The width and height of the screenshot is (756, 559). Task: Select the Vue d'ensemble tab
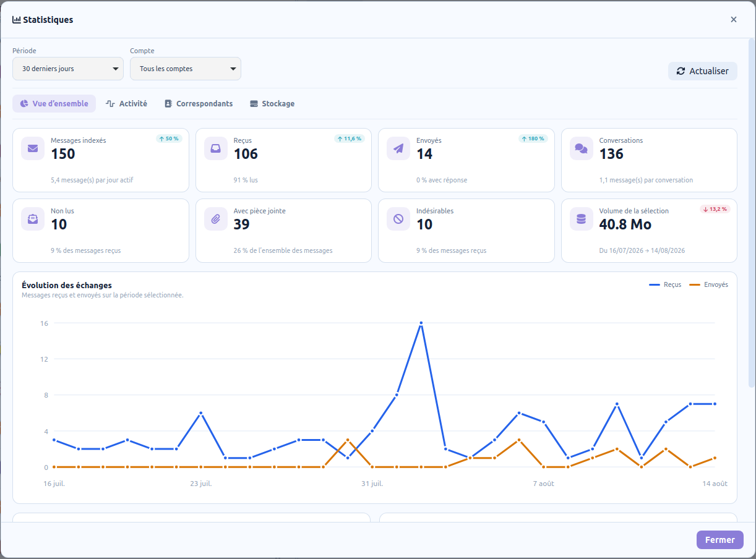(54, 104)
